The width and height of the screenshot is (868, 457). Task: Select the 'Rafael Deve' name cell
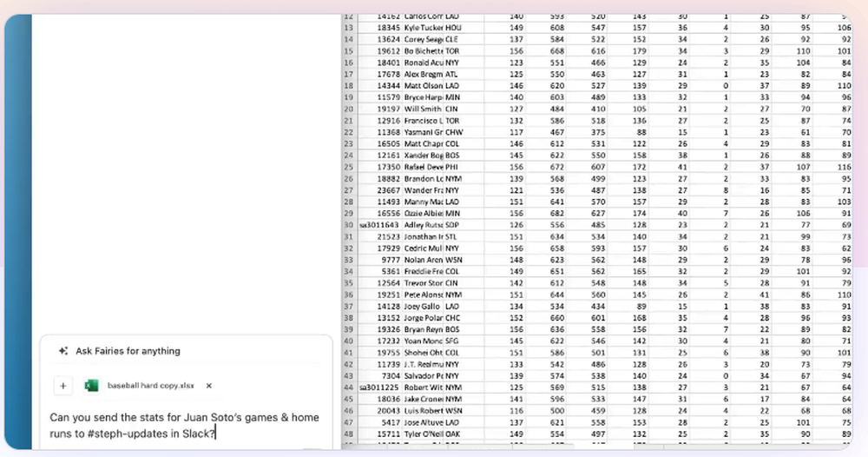pyautogui.click(x=424, y=168)
